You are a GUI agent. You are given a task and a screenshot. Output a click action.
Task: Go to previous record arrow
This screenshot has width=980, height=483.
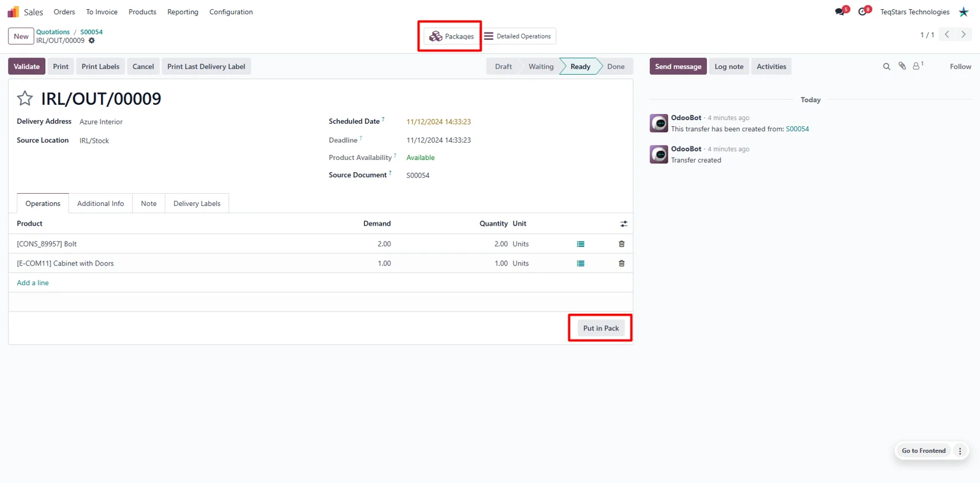(947, 34)
